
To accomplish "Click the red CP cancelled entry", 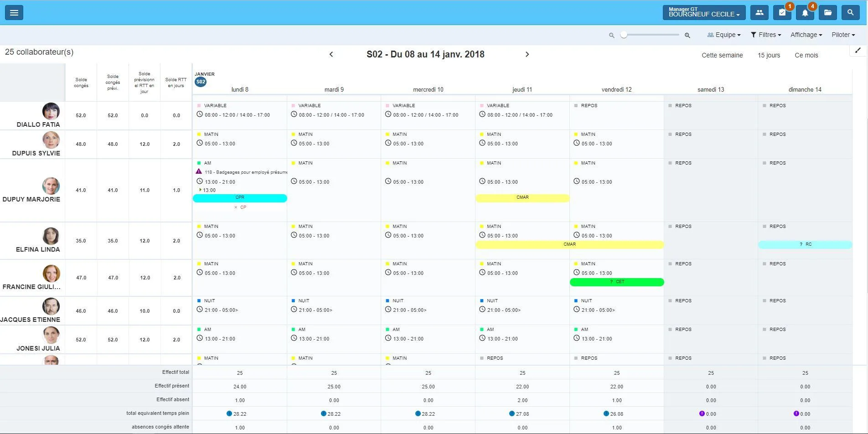I will point(240,207).
